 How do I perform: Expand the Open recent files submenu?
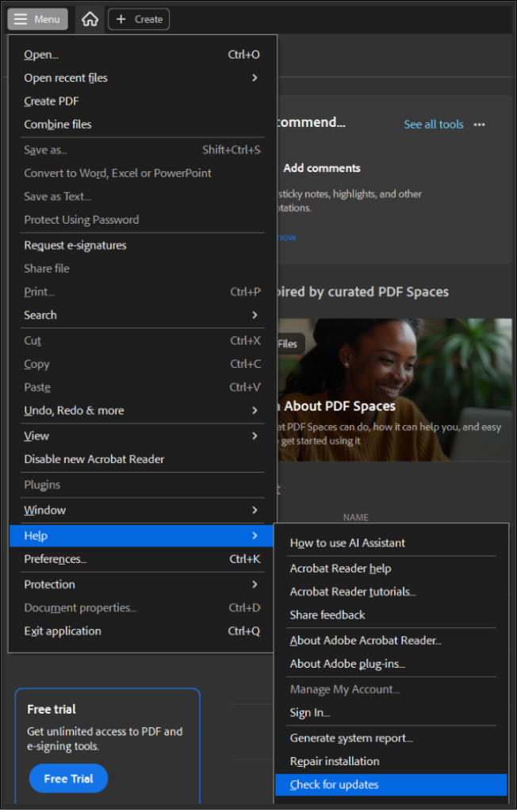point(143,78)
